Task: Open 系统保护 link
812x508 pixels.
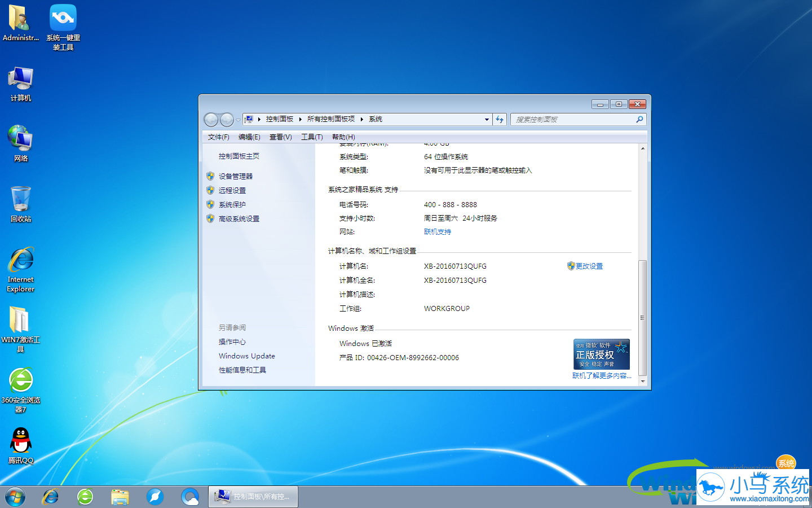Action: [232, 205]
